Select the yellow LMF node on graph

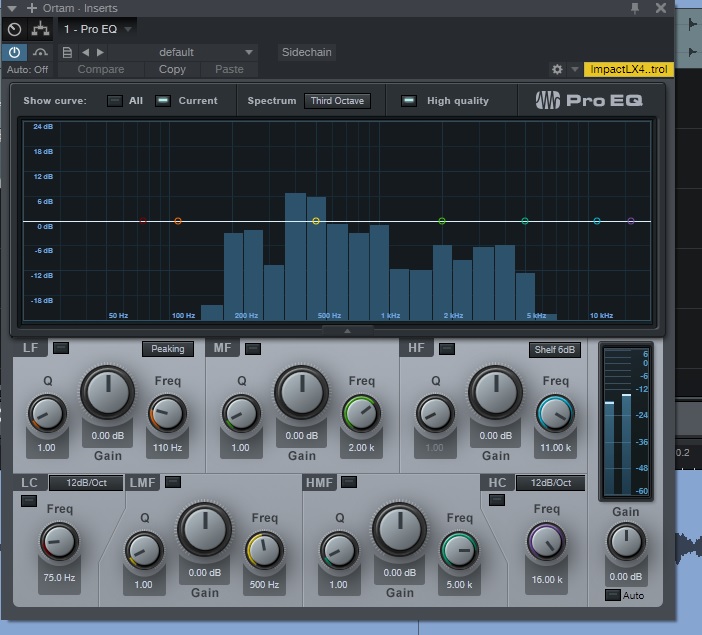(x=316, y=221)
